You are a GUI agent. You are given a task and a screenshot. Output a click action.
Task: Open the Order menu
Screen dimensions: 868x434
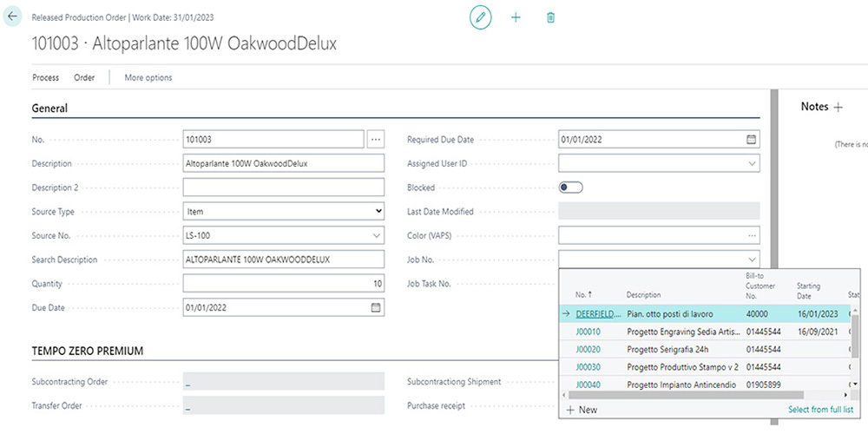tap(84, 77)
